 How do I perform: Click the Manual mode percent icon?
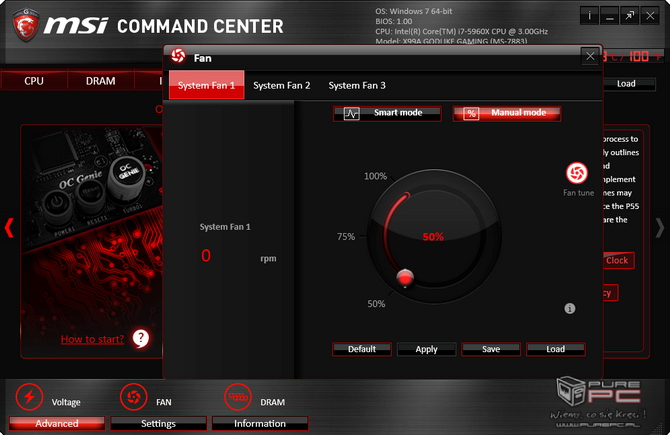click(471, 114)
